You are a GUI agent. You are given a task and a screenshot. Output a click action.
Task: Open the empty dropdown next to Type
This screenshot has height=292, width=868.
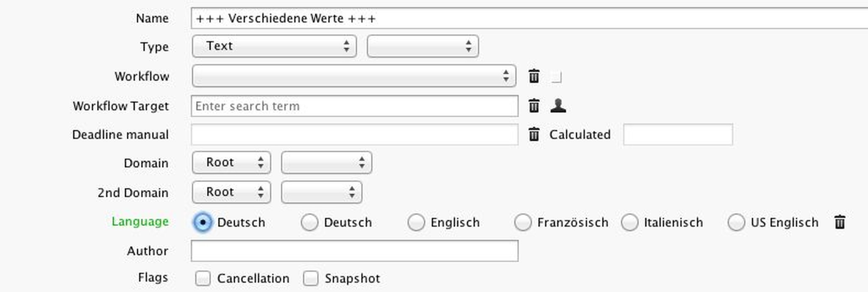coord(422,46)
